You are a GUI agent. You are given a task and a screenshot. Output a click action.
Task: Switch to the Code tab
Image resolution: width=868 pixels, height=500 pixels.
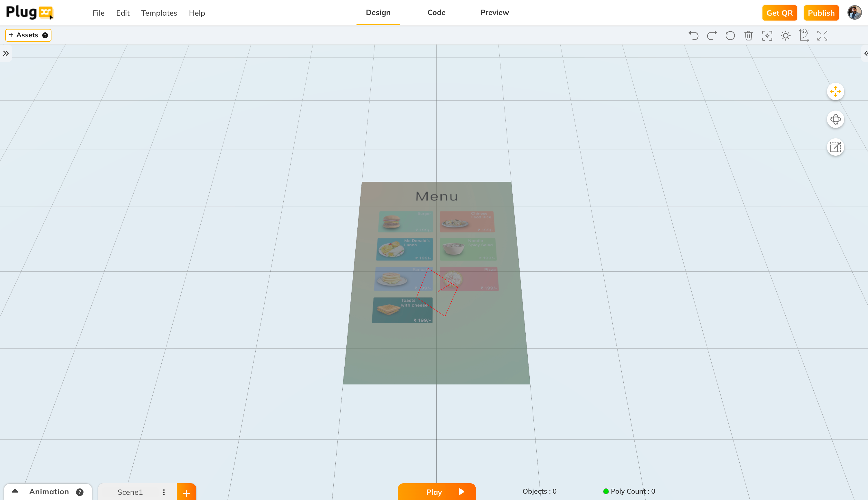436,12
